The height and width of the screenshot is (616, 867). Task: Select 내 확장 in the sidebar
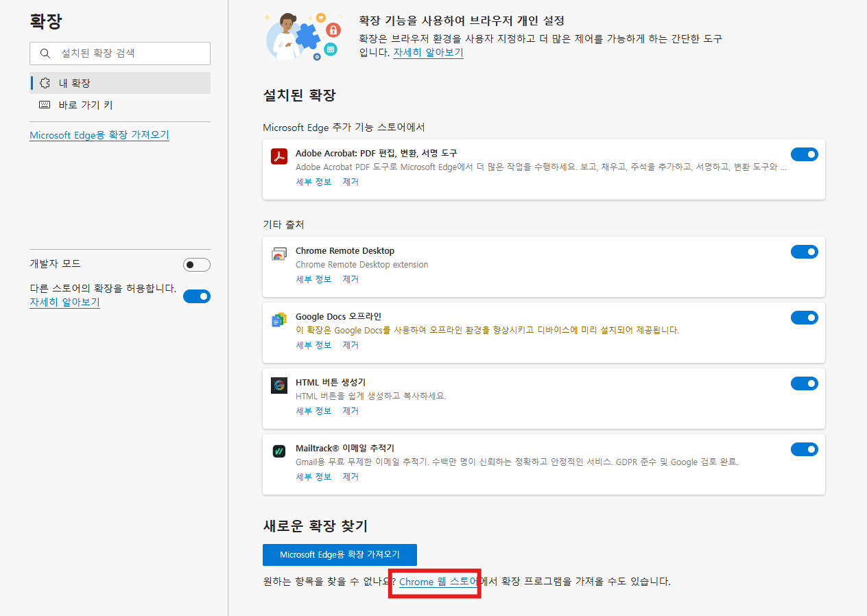click(x=120, y=83)
